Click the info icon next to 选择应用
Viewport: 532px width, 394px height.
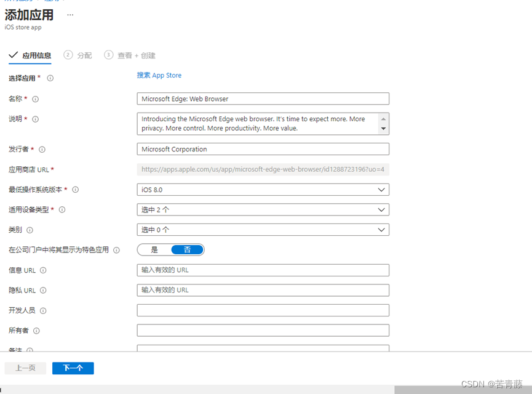click(x=49, y=78)
